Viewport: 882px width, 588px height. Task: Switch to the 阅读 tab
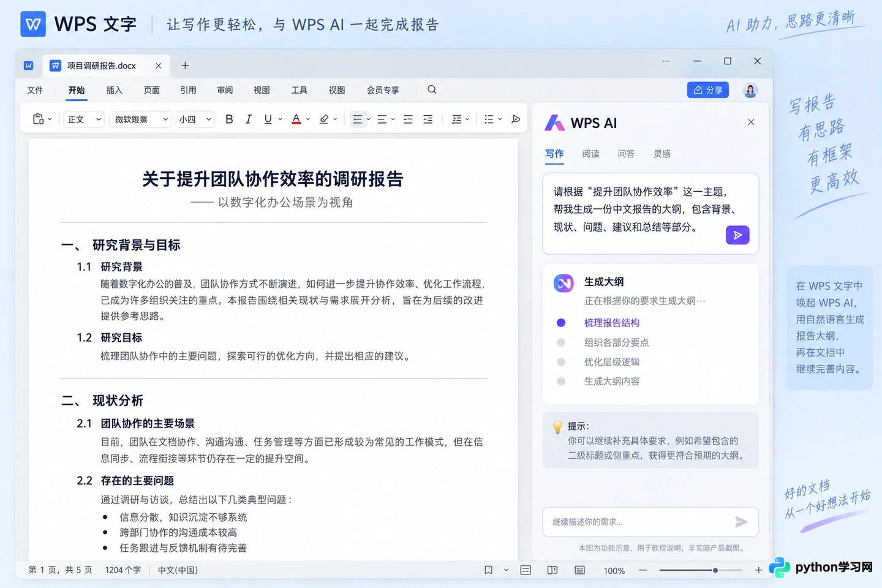click(x=590, y=154)
